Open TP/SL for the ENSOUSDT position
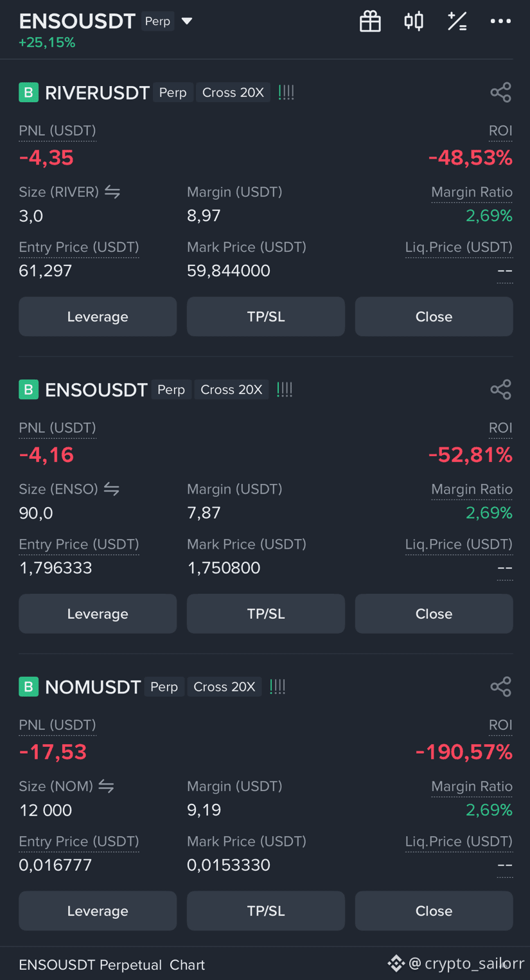The width and height of the screenshot is (530, 980). pyautogui.click(x=266, y=614)
